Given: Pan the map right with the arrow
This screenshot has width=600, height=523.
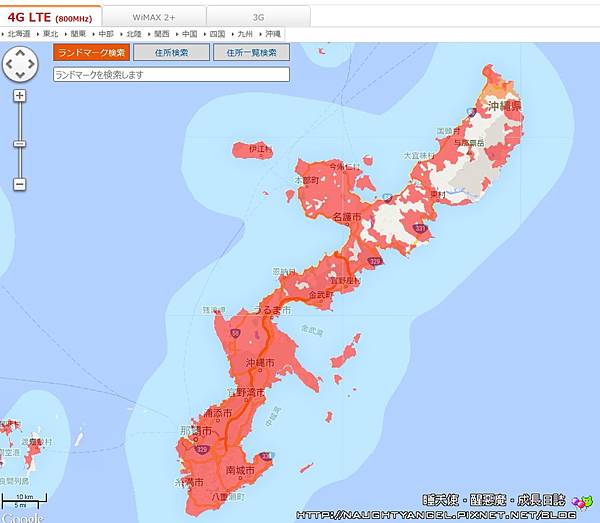Looking at the screenshot, I should point(31,64).
